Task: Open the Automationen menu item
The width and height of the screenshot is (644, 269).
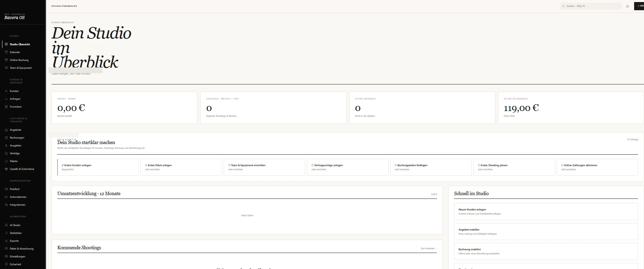Action: coord(23,197)
